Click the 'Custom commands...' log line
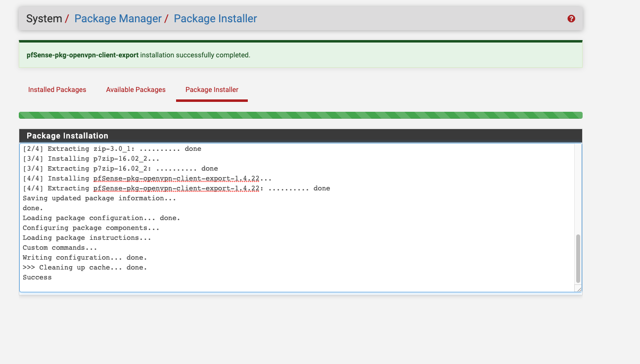 click(60, 248)
